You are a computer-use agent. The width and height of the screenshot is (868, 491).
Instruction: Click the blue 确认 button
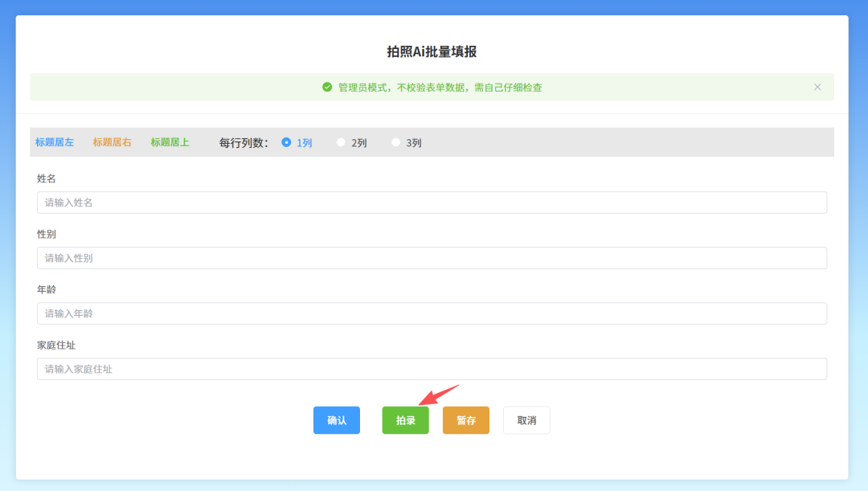pos(337,420)
